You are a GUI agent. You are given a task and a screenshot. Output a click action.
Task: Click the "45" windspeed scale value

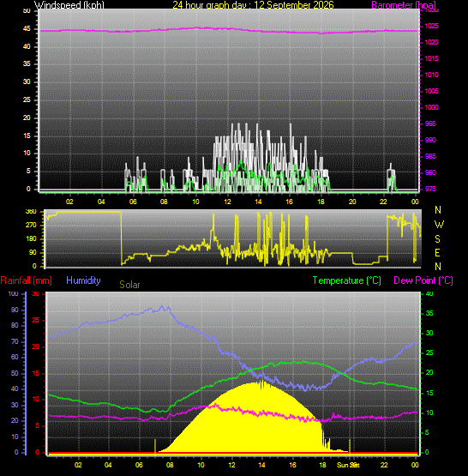pyautogui.click(x=27, y=28)
